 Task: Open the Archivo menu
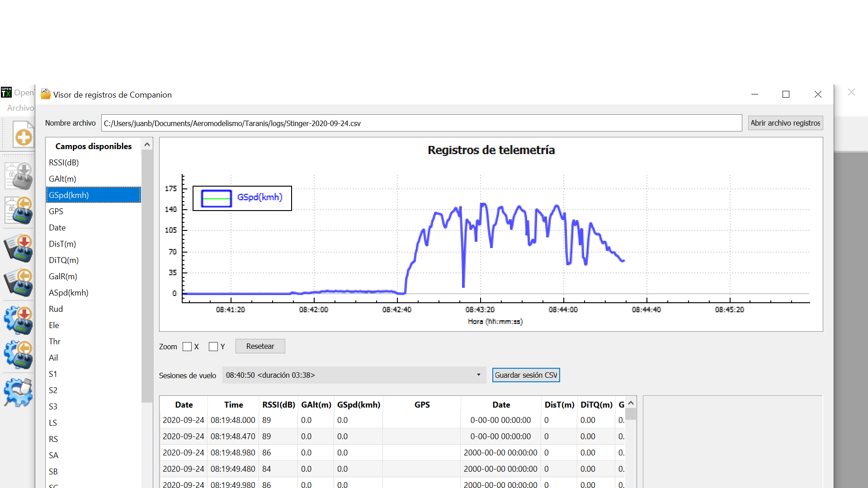click(x=20, y=108)
